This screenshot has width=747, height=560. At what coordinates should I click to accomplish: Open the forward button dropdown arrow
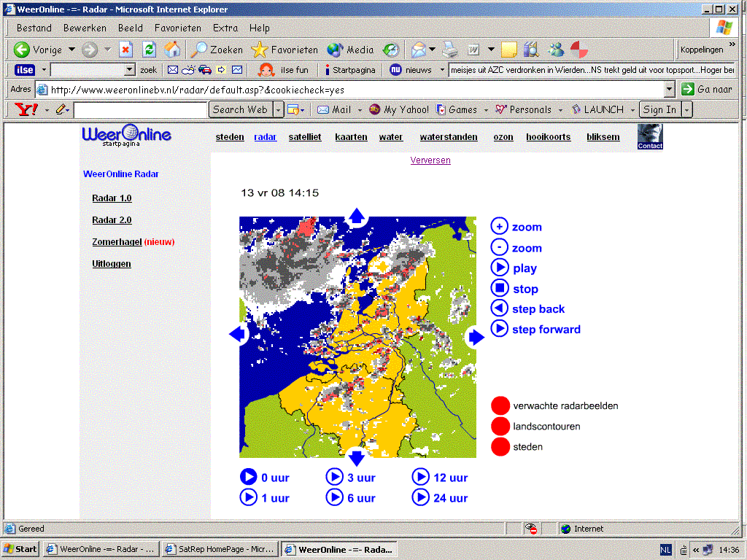click(107, 50)
